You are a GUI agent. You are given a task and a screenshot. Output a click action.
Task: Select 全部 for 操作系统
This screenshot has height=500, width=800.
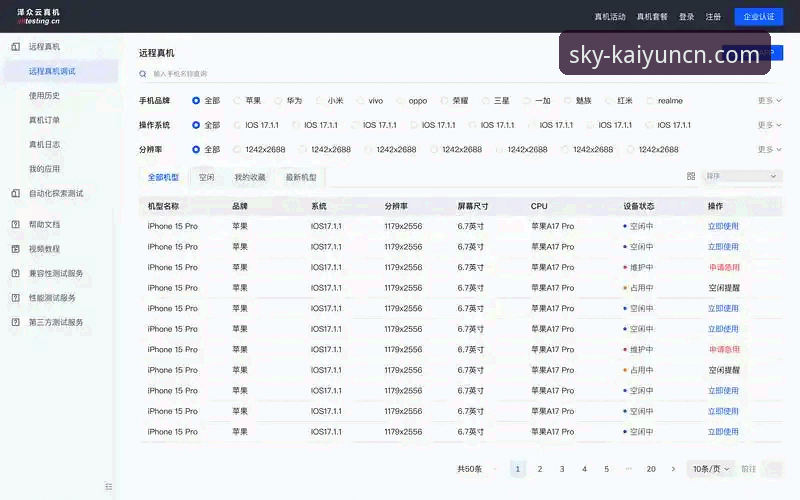click(196, 125)
